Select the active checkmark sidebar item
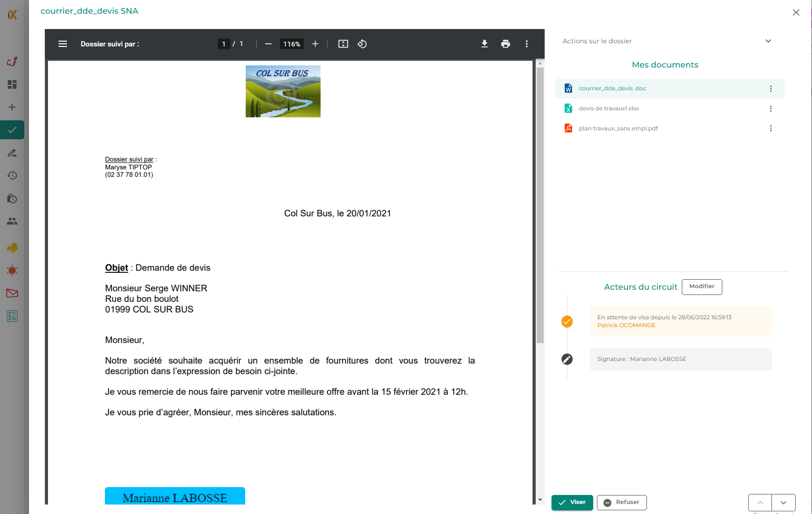Viewport: 812px width, 514px height. (x=12, y=130)
